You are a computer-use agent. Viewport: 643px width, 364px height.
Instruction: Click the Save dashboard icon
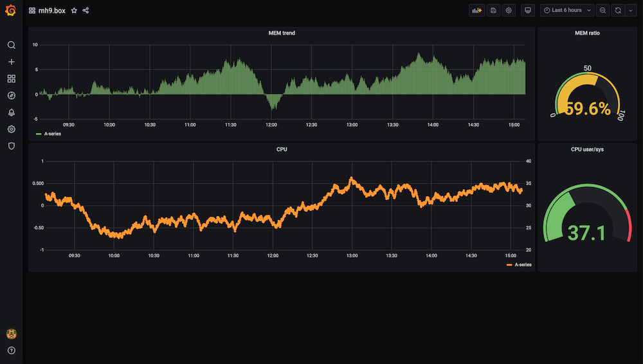pyautogui.click(x=493, y=10)
